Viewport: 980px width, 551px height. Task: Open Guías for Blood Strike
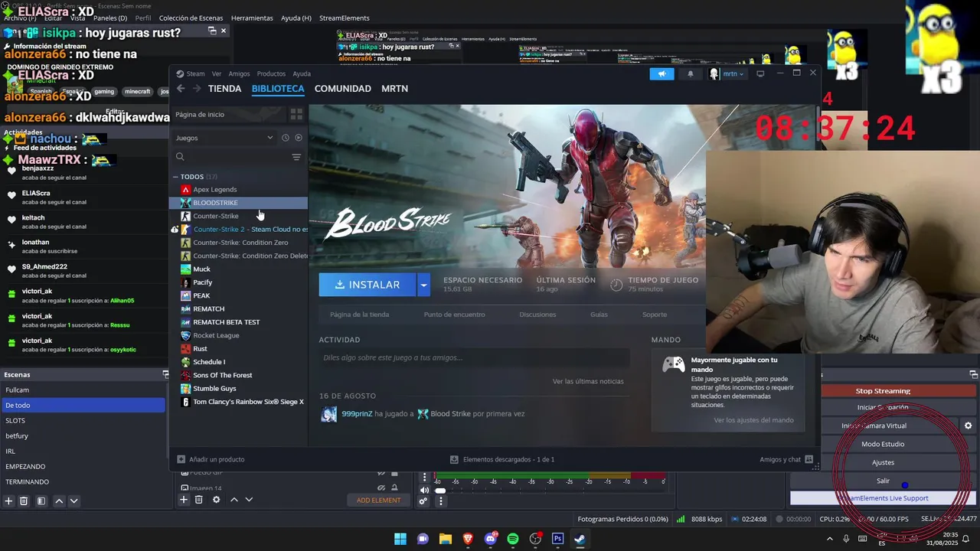click(599, 315)
